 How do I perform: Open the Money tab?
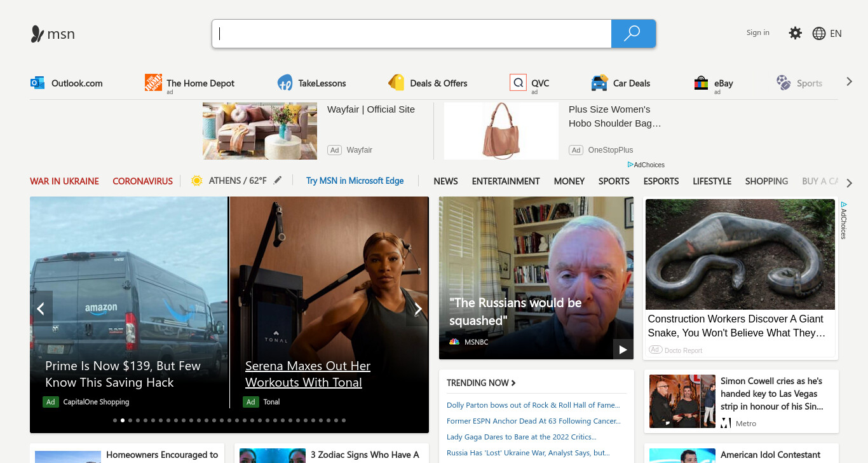[569, 181]
